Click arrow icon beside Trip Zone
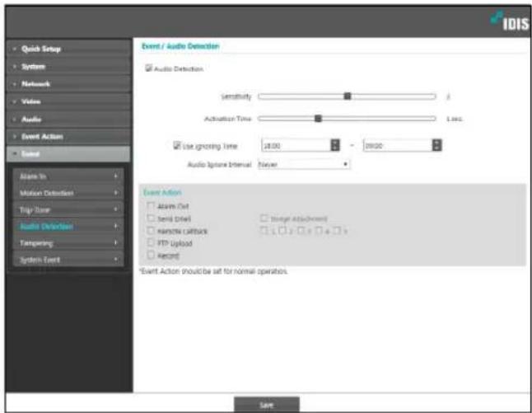 click(x=115, y=209)
